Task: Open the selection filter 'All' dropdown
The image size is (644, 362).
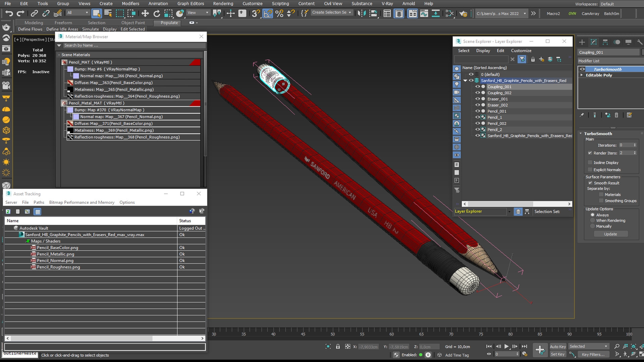Action: point(78,13)
